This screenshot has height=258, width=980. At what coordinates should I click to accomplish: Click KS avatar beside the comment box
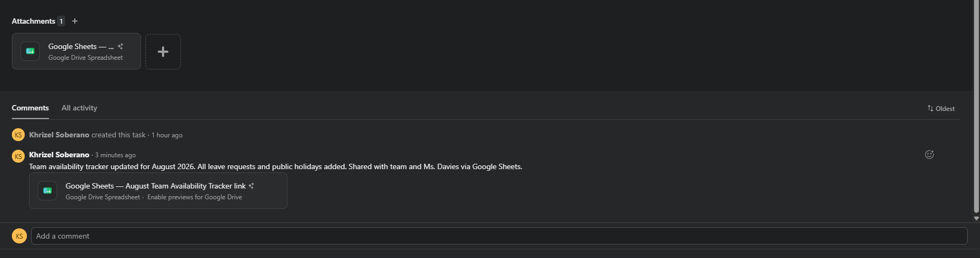tap(19, 236)
